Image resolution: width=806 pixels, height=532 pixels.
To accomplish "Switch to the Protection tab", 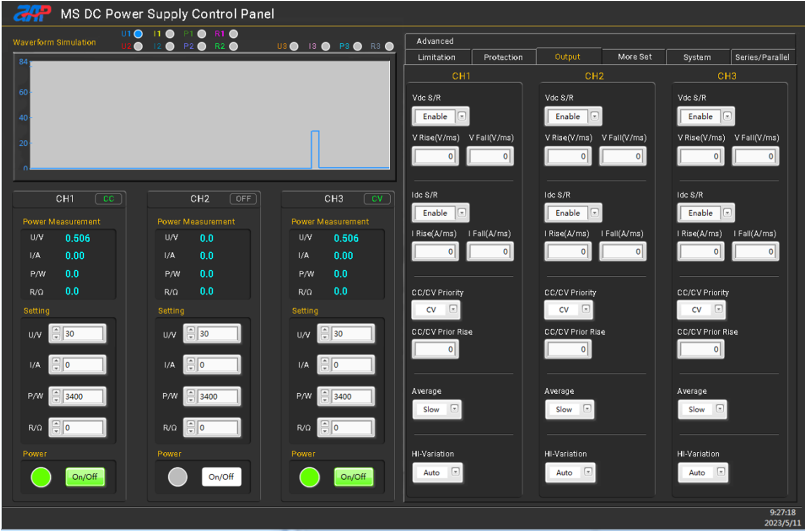I will tap(503, 57).
